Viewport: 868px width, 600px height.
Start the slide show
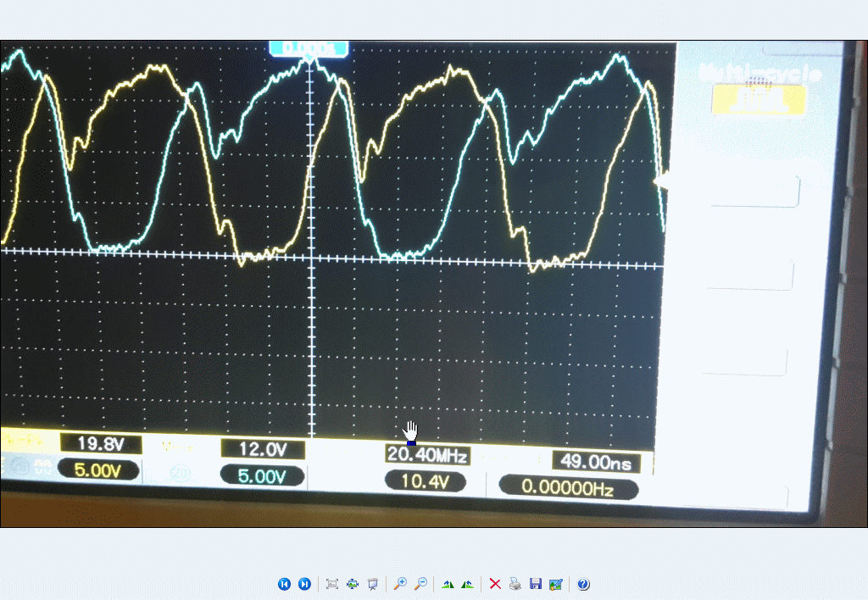[372, 584]
